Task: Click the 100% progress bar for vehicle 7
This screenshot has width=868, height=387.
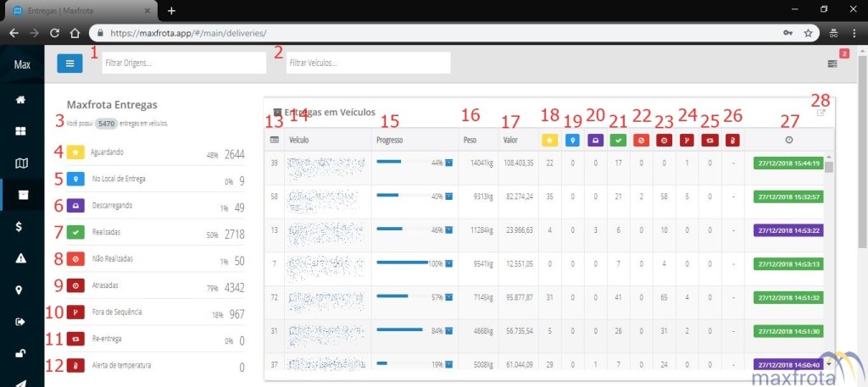Action: tap(403, 263)
